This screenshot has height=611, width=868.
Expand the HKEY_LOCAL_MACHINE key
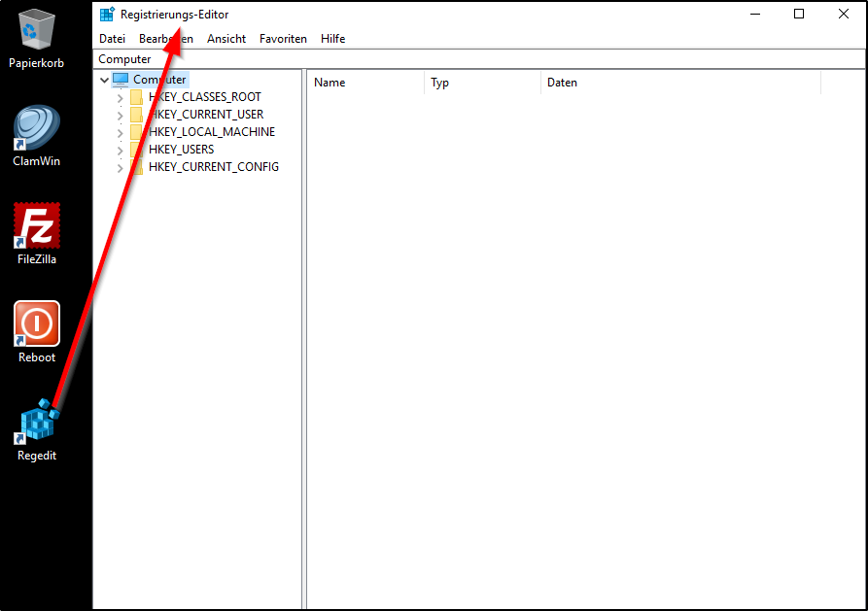pos(121,133)
